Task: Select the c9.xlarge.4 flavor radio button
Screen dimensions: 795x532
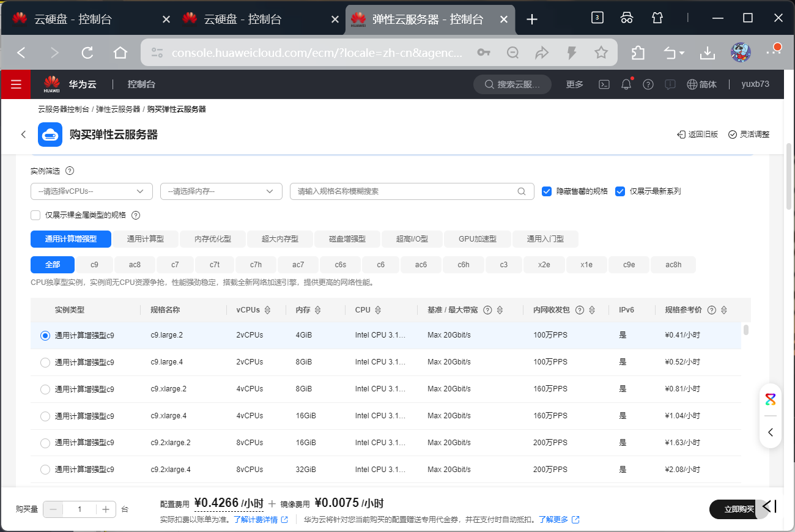Action: click(x=45, y=415)
